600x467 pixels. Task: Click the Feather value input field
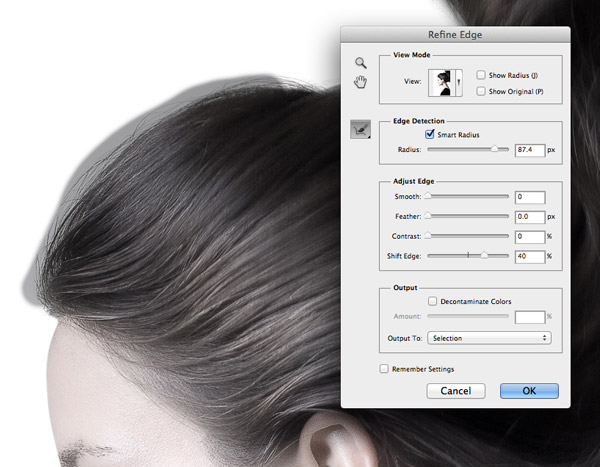point(529,217)
